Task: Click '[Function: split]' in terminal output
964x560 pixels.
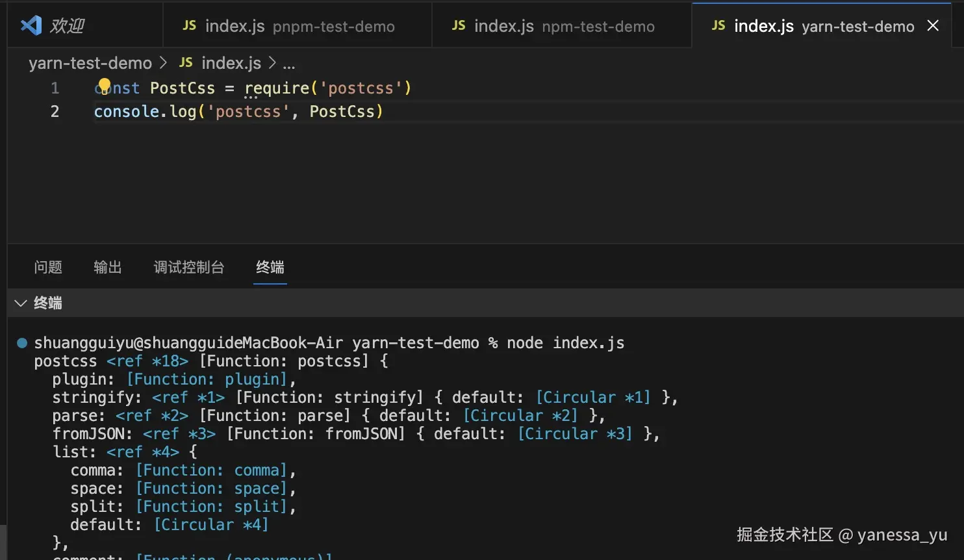Action: tap(211, 507)
